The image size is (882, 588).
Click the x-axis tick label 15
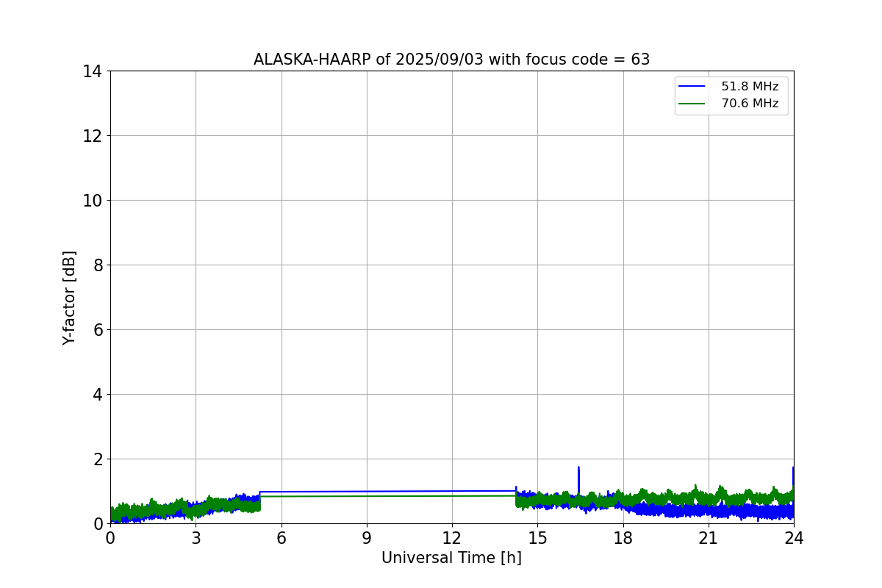537,538
